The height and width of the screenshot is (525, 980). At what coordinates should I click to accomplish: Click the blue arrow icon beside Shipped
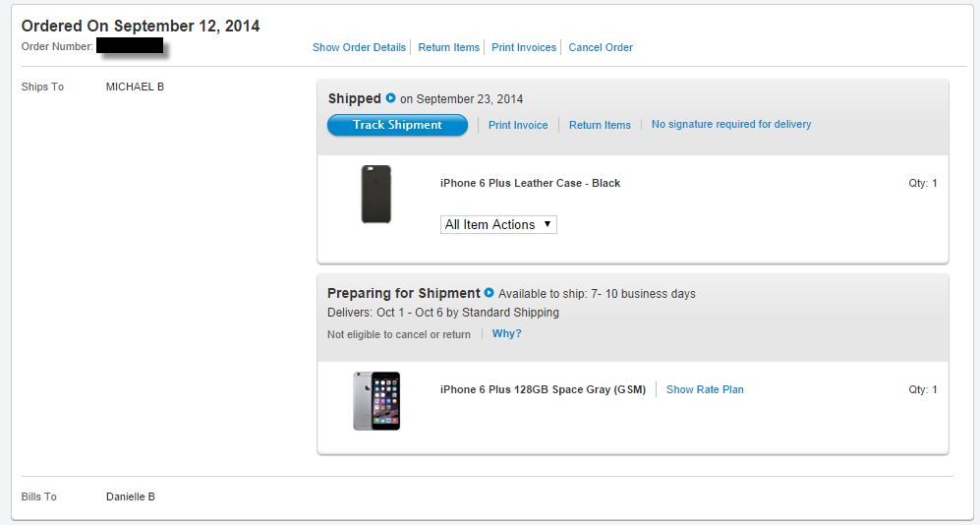click(390, 98)
